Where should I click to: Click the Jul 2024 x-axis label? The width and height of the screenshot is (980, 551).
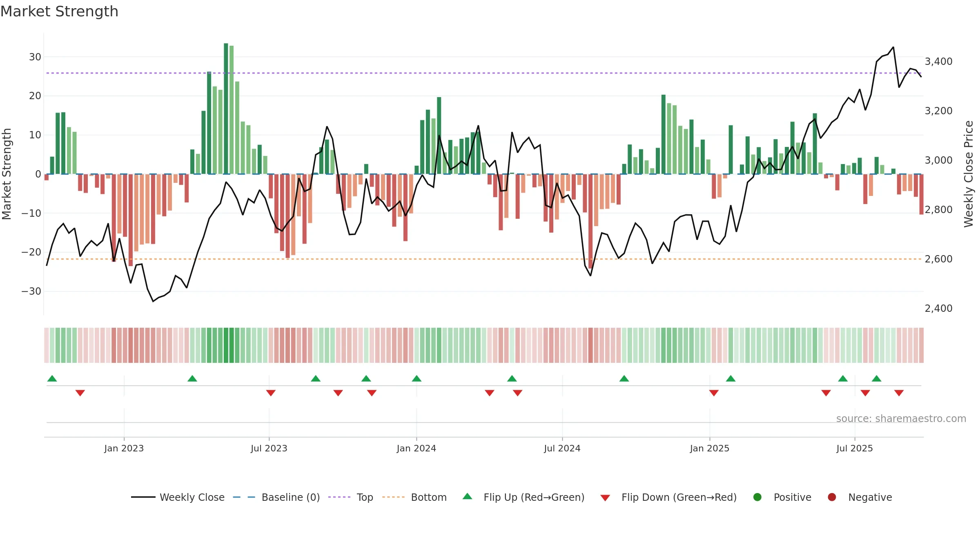click(x=562, y=448)
